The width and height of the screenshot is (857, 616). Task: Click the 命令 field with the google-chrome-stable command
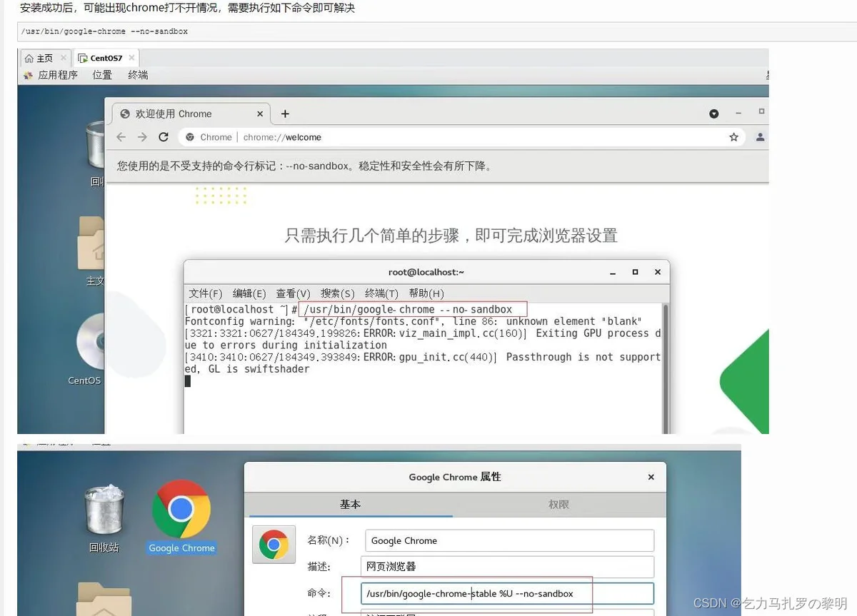tap(507, 594)
